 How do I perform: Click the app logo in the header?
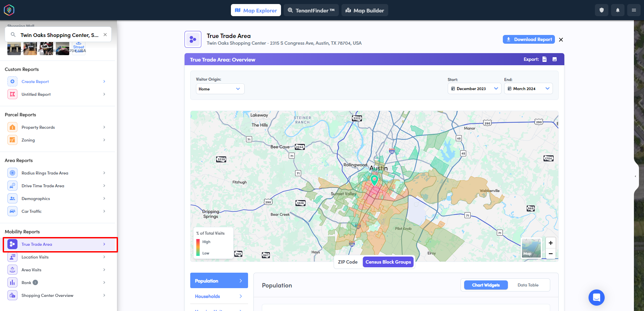click(9, 10)
